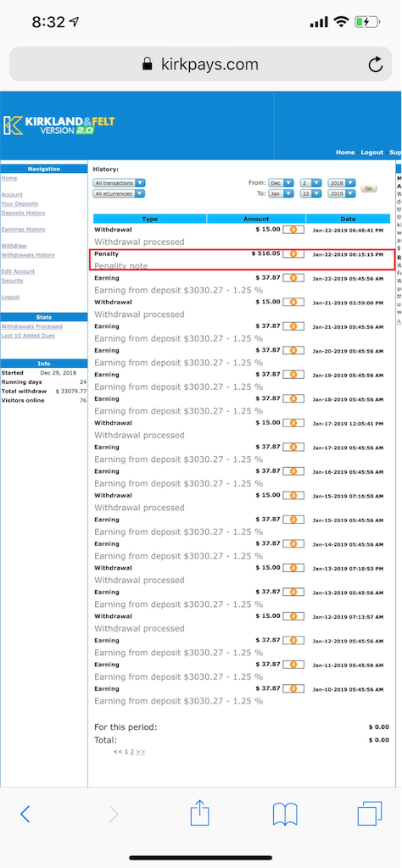
Task: Click Logout in the top header
Action: pos(372,153)
